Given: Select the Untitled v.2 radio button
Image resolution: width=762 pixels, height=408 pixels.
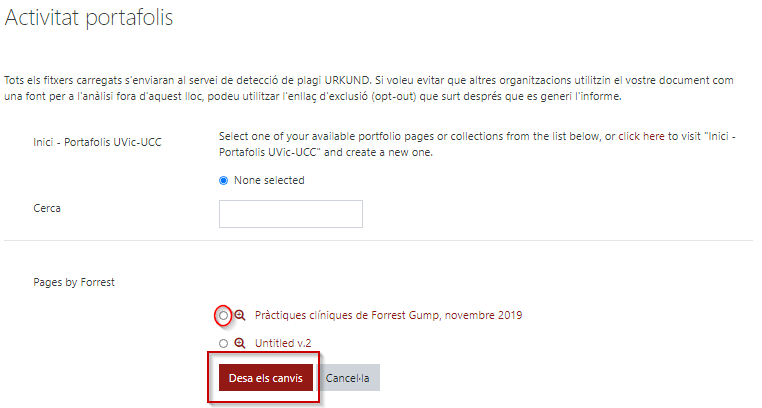Looking at the screenshot, I should (223, 343).
